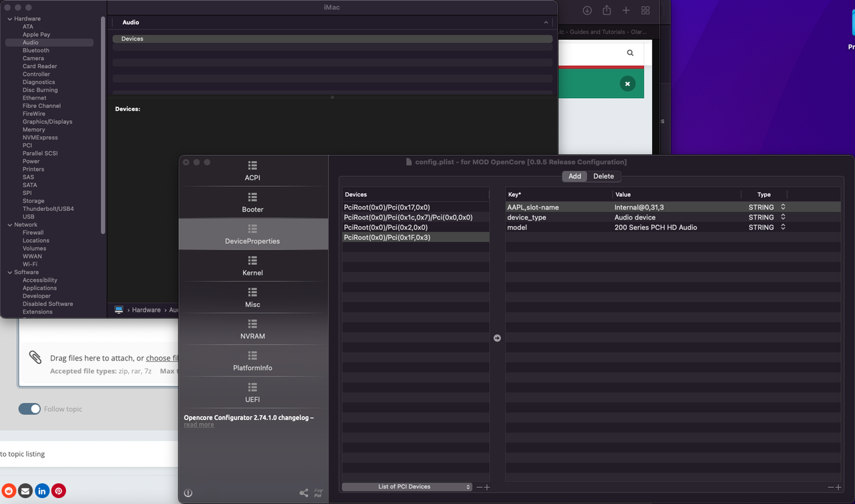
Task: Select Graphics/Displays in the sidebar
Action: click(47, 121)
